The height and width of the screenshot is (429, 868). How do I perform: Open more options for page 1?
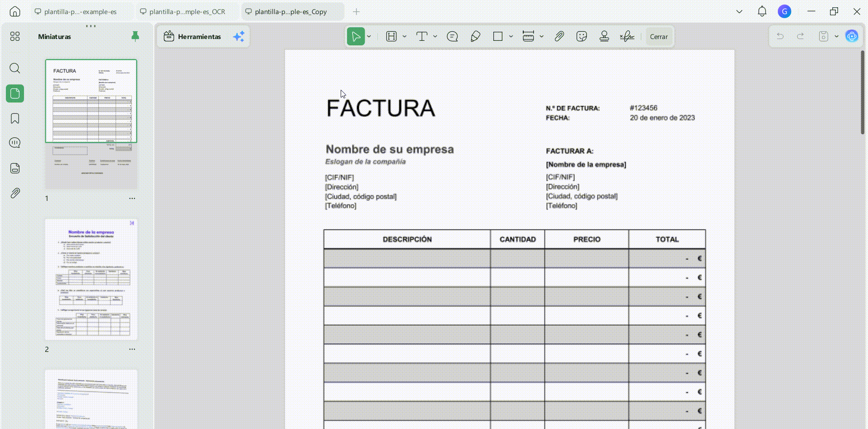click(132, 198)
